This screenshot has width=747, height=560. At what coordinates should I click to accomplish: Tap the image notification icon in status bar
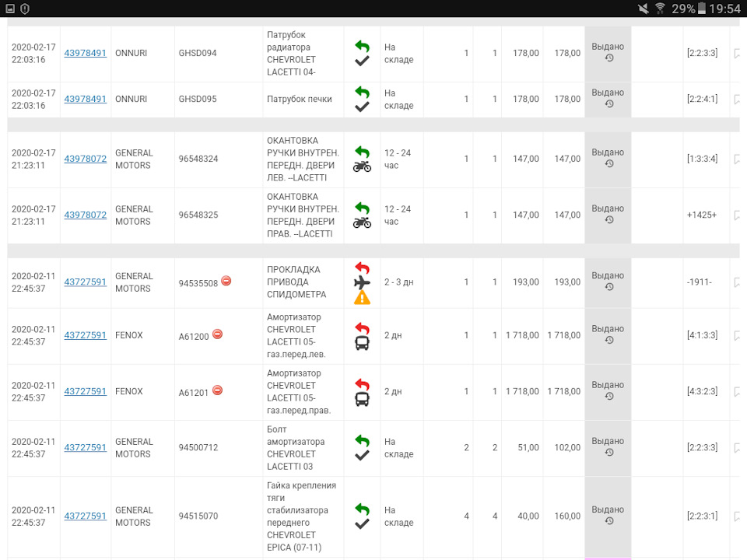click(10, 9)
